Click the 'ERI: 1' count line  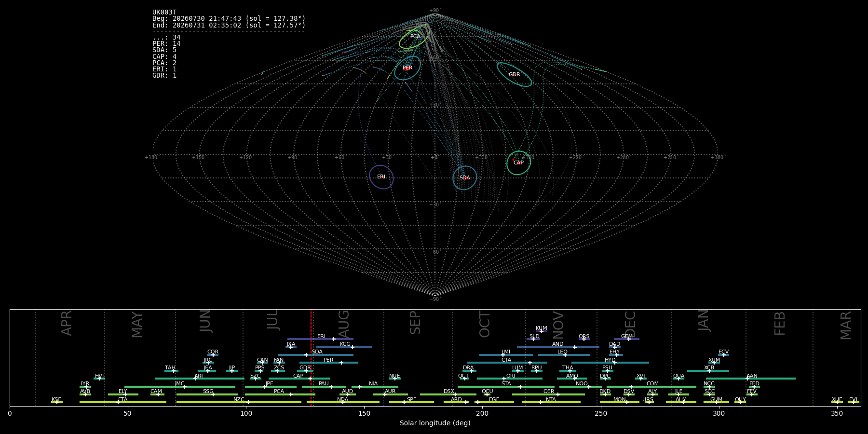click(164, 69)
